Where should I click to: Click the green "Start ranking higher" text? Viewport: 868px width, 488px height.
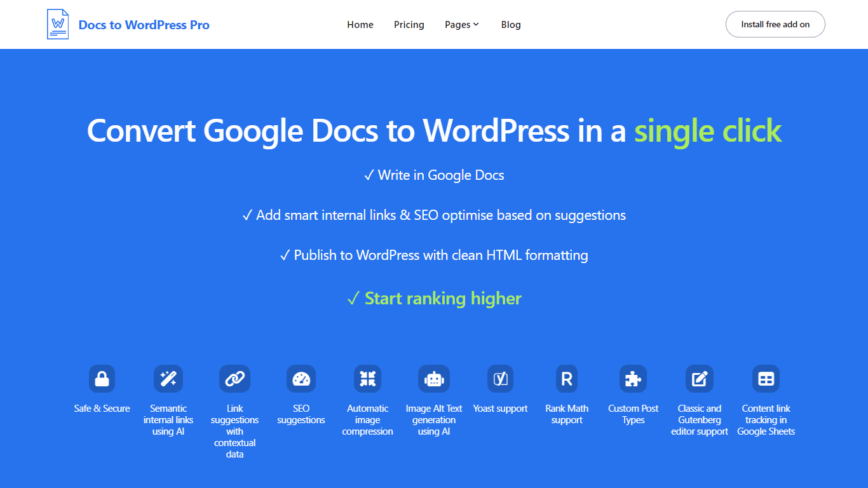[434, 298]
